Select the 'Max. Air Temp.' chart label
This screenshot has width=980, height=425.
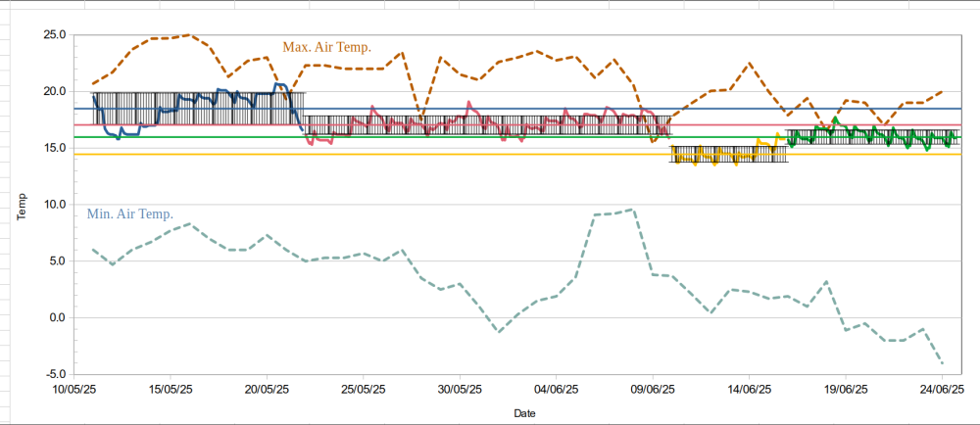(327, 47)
